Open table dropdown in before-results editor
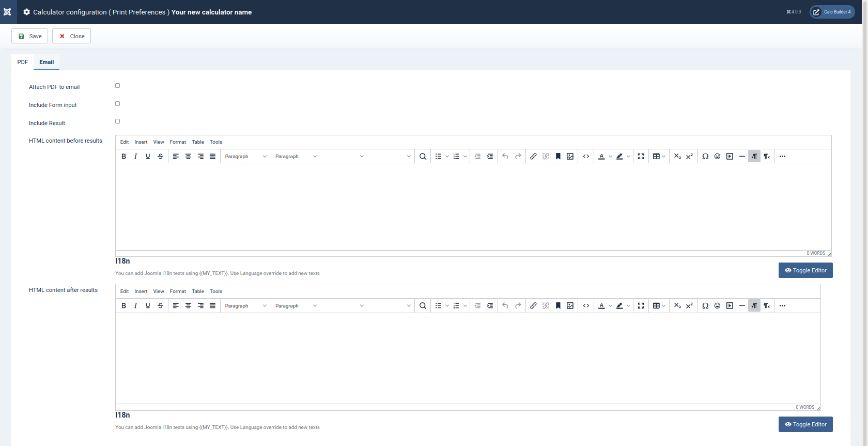Viewport: 868px width, 446px height. tap(659, 156)
